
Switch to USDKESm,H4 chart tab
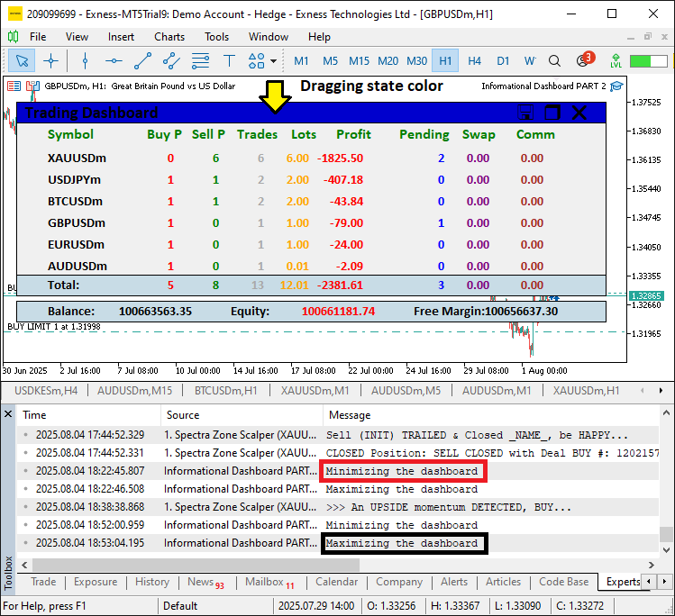click(x=46, y=391)
